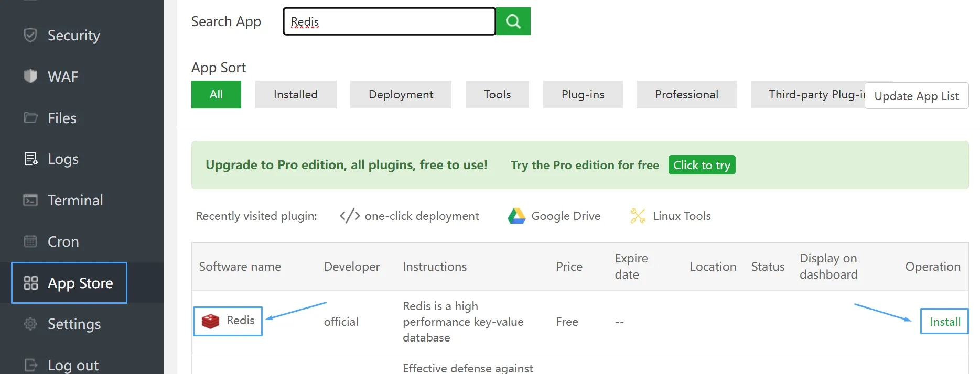Click the Click to try button
980x374 pixels.
702,165
